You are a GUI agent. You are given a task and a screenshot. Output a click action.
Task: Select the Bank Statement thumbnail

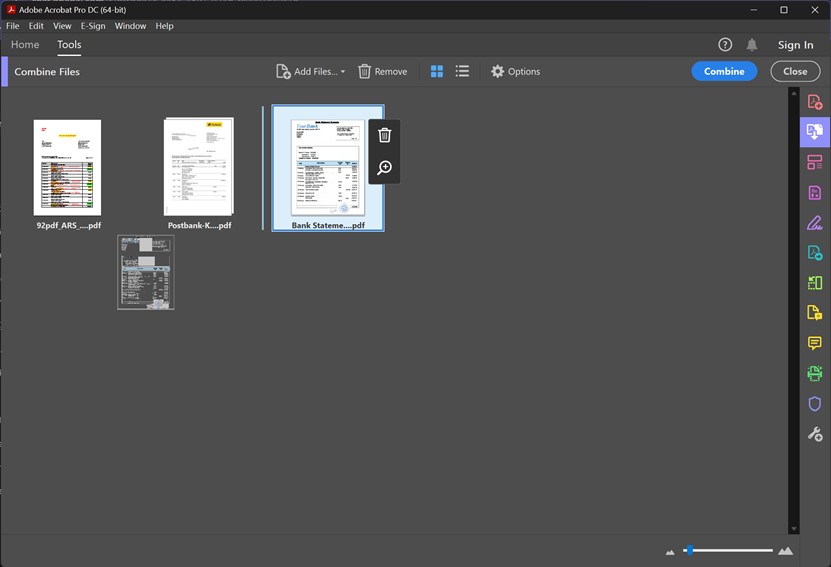point(328,167)
